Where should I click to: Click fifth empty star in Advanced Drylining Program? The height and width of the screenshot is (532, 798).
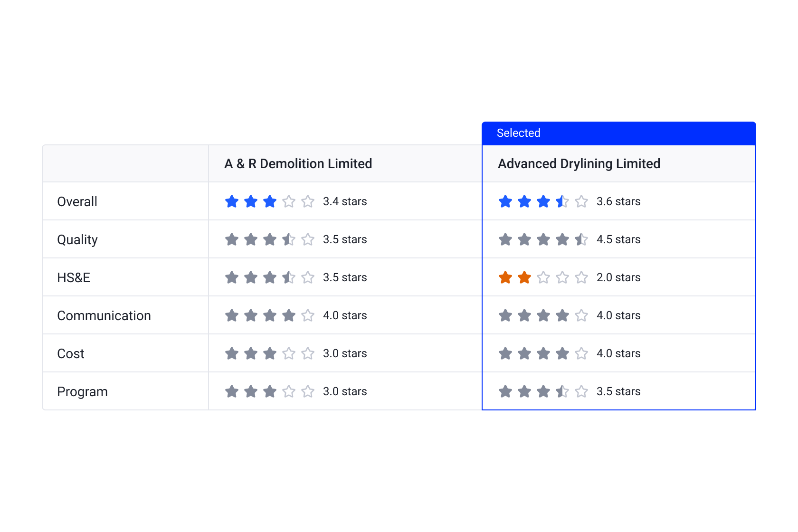point(581,391)
